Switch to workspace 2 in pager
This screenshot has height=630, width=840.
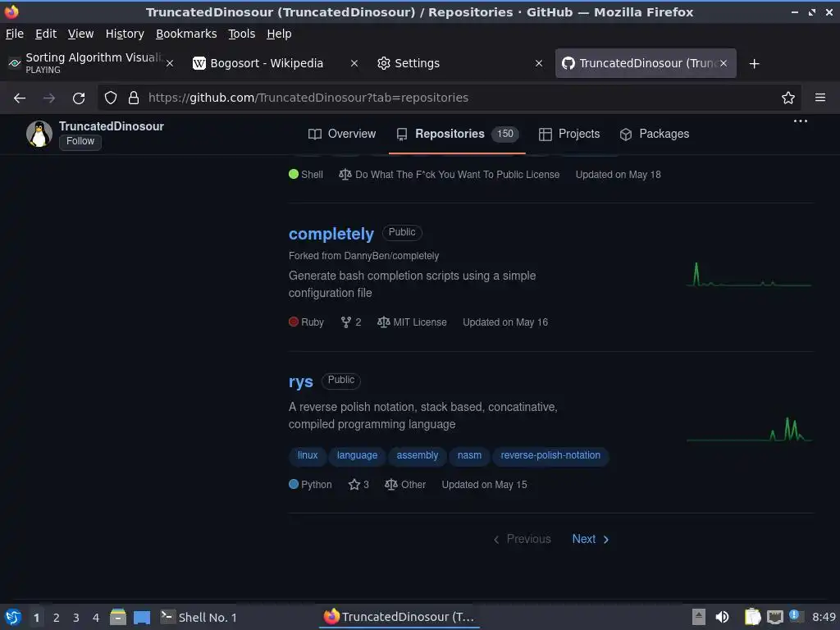(x=57, y=618)
